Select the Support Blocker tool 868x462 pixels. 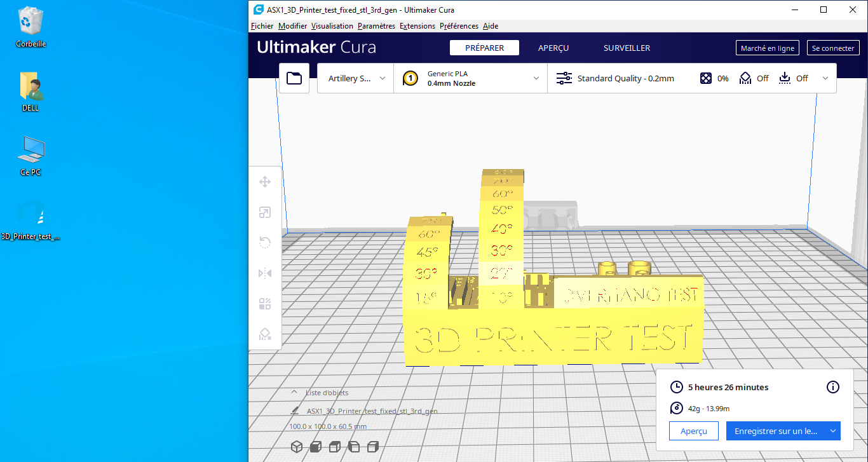click(265, 334)
